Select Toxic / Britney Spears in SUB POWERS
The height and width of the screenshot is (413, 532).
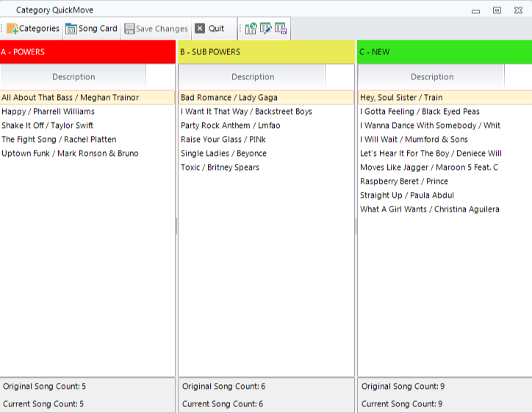tap(220, 168)
